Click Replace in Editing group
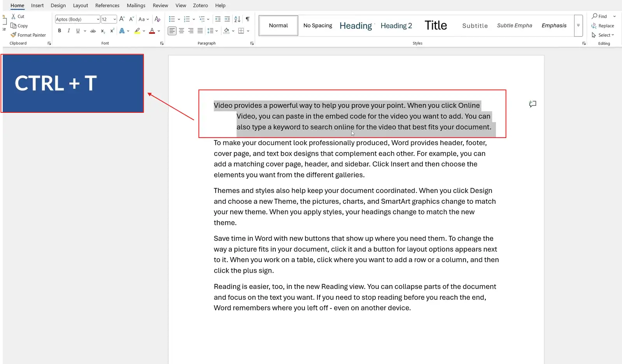The height and width of the screenshot is (364, 622). (x=603, y=26)
